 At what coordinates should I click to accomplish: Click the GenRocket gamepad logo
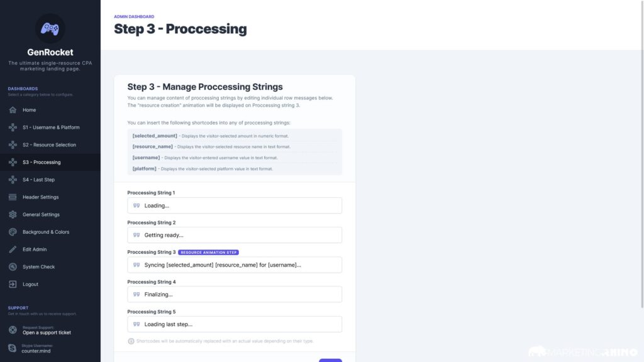[x=50, y=29]
